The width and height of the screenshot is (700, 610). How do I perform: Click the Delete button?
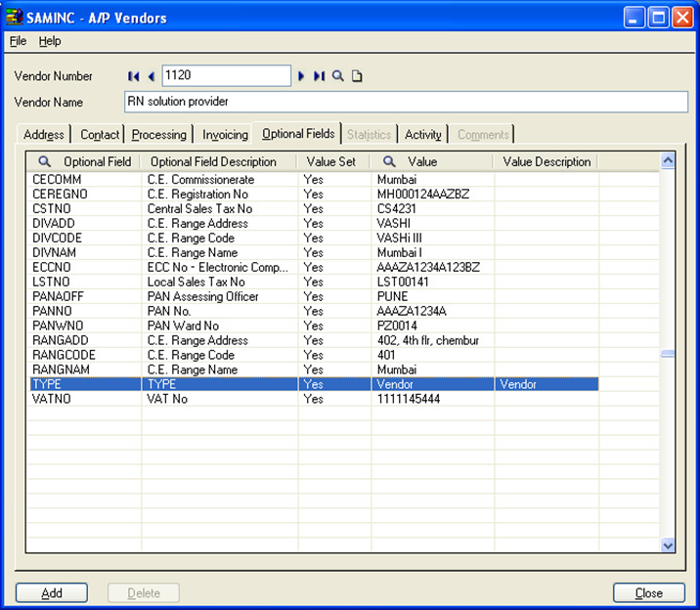[144, 593]
